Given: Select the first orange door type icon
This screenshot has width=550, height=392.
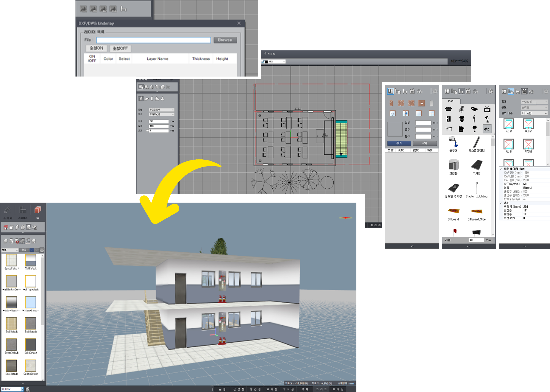Looking at the screenshot, I should 391,103.
